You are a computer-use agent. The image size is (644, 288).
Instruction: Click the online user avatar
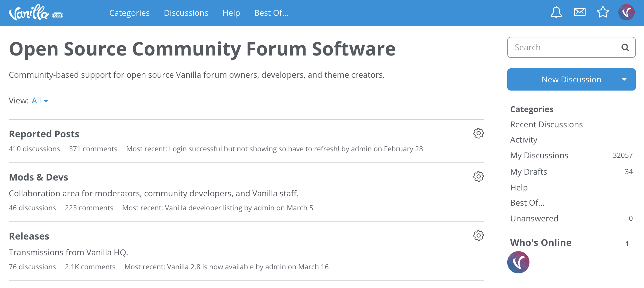click(518, 262)
